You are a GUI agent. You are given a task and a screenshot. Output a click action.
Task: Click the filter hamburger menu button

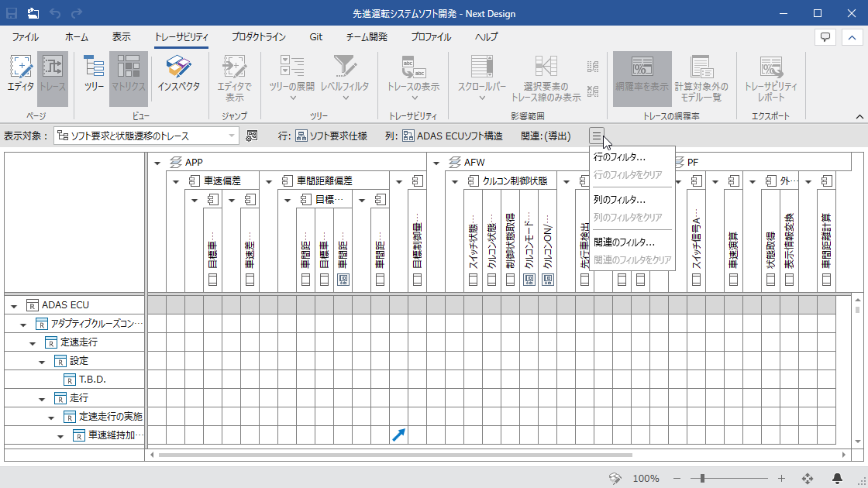pyautogui.click(x=596, y=136)
